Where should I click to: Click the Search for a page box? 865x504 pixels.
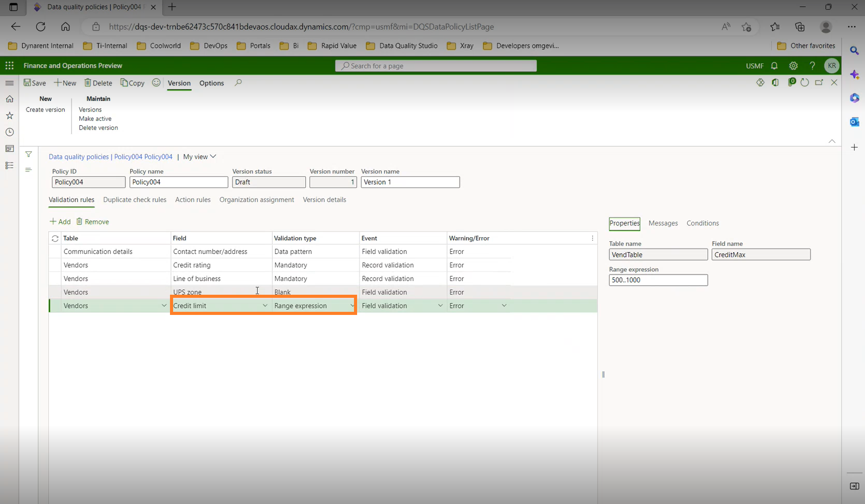436,66
